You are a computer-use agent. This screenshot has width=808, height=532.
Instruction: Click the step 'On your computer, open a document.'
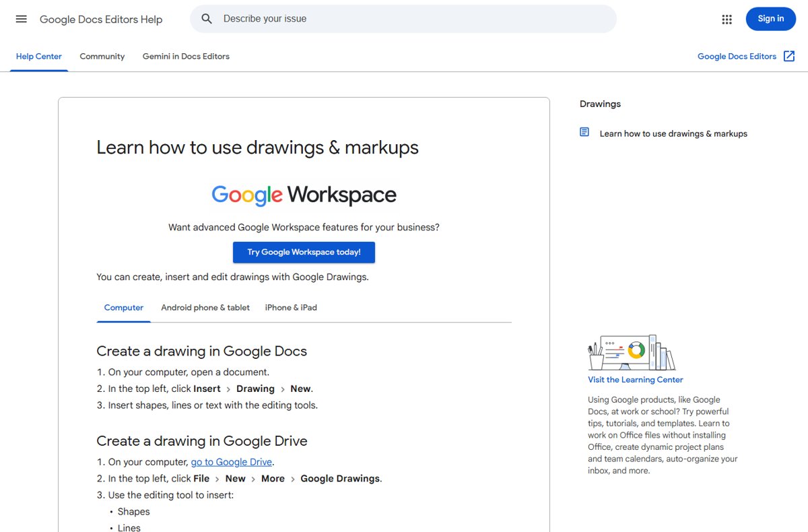click(189, 372)
